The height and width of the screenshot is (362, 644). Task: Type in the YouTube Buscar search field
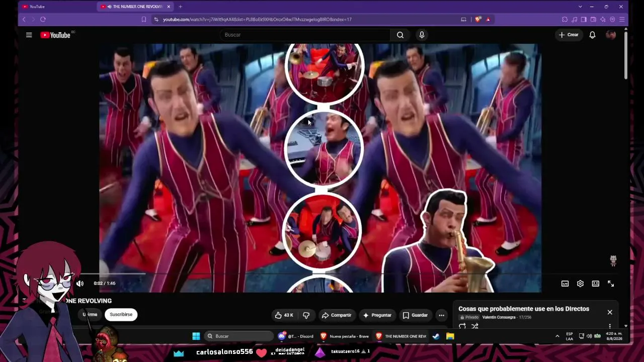click(x=305, y=35)
